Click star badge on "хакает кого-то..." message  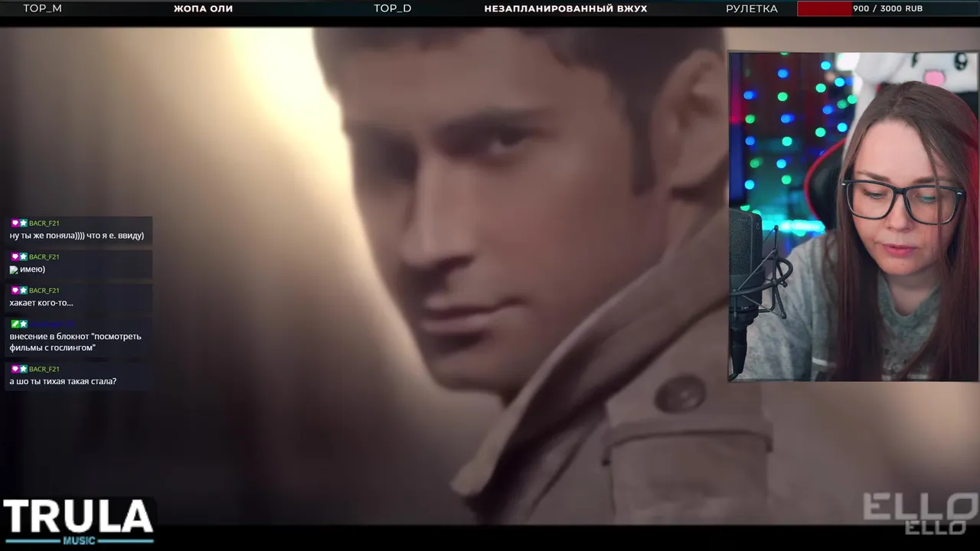pyautogui.click(x=24, y=290)
